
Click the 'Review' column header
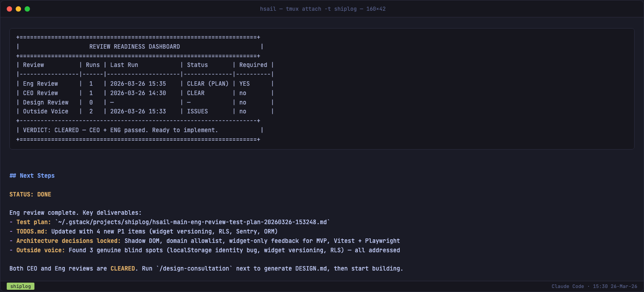coord(34,65)
